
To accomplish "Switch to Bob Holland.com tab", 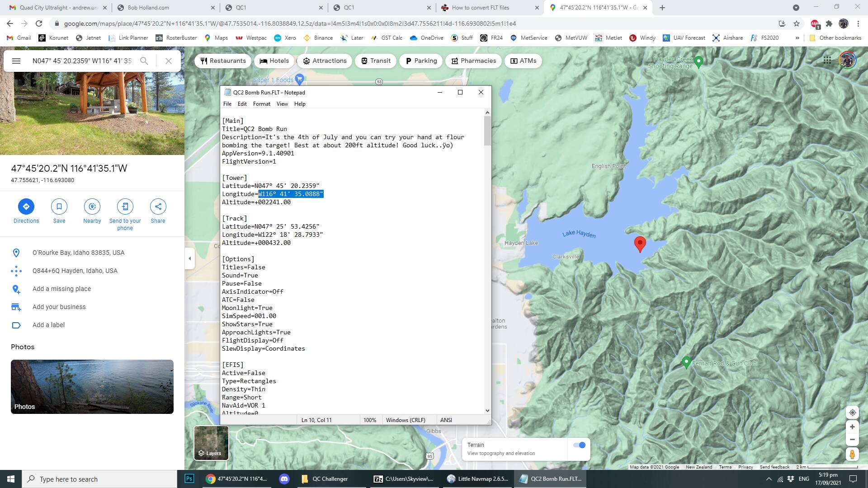I will 165,8.
